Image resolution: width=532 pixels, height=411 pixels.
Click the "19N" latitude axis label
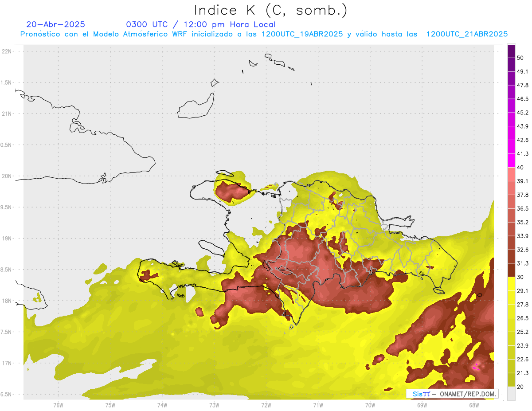7,239
